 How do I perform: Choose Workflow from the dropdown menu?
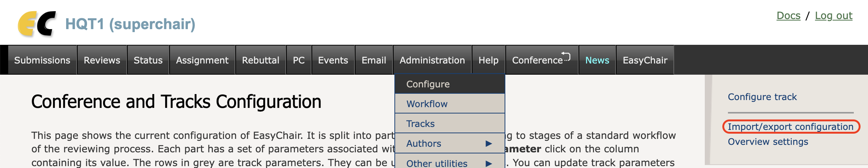coord(427,104)
